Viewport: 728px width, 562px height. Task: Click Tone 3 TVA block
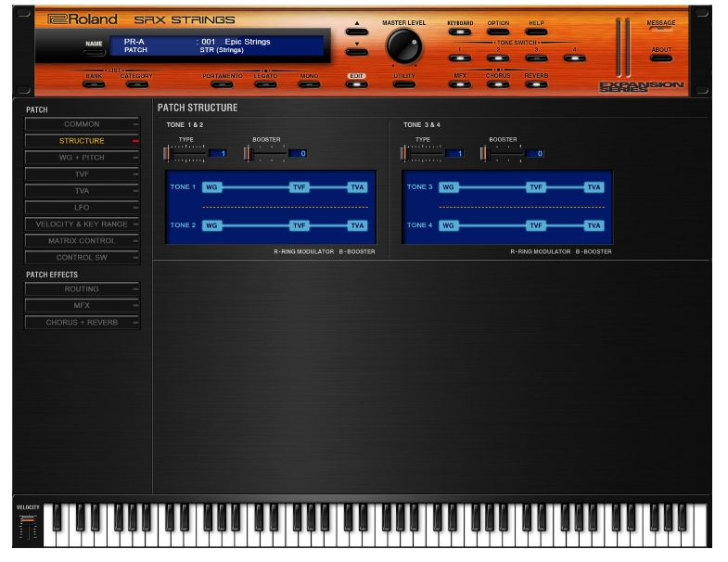(x=594, y=187)
